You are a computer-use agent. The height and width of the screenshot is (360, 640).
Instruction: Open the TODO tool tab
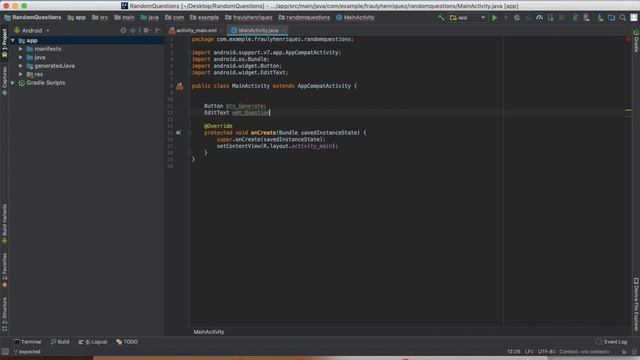(x=127, y=342)
